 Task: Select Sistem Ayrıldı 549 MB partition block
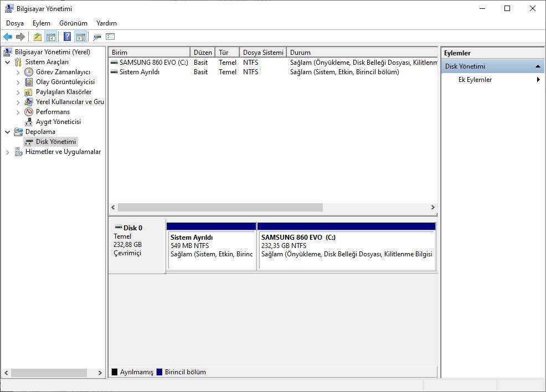pyautogui.click(x=212, y=247)
